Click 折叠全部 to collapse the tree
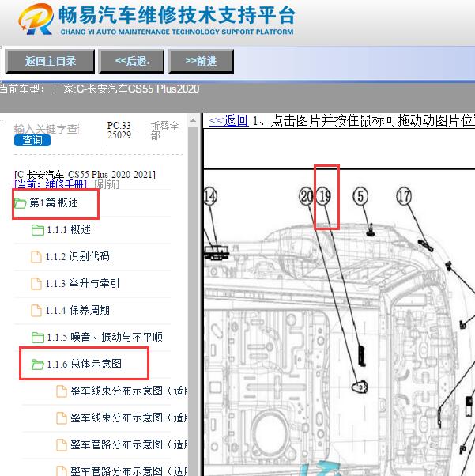Screen dimensions: 475x476 coord(165,130)
